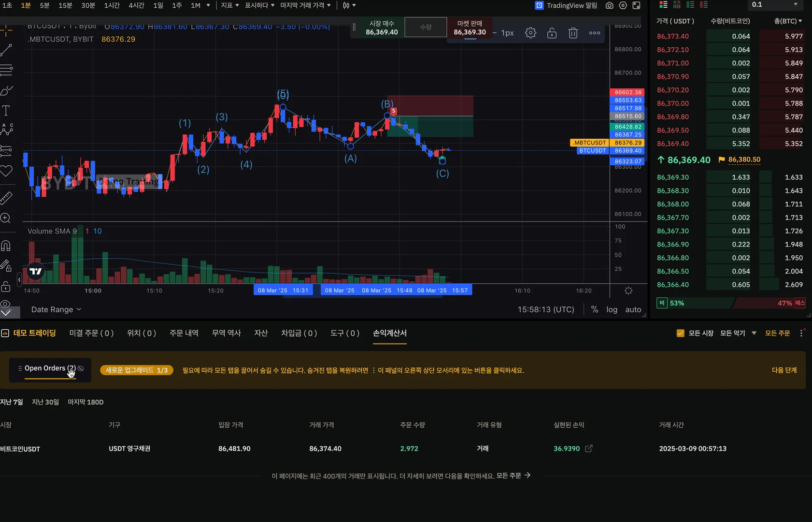Toggle auto scale on the chart
The height and width of the screenshot is (522, 812).
coord(633,310)
